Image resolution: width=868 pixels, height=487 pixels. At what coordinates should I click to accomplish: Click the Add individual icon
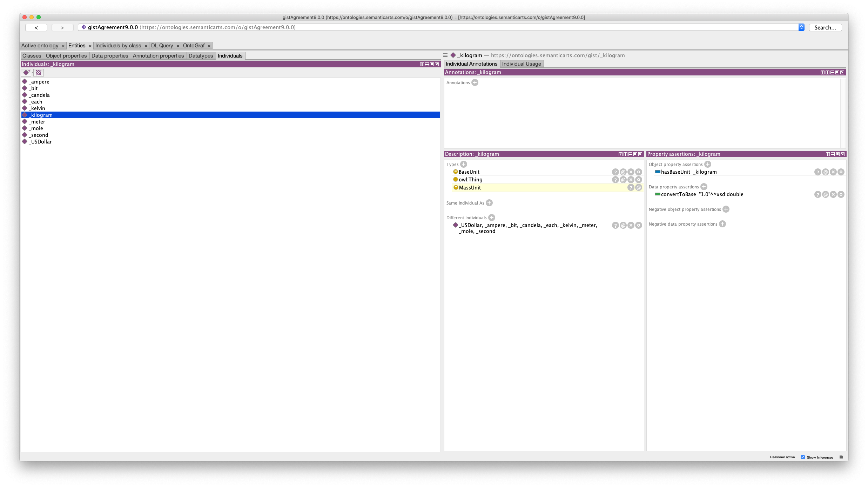click(26, 73)
